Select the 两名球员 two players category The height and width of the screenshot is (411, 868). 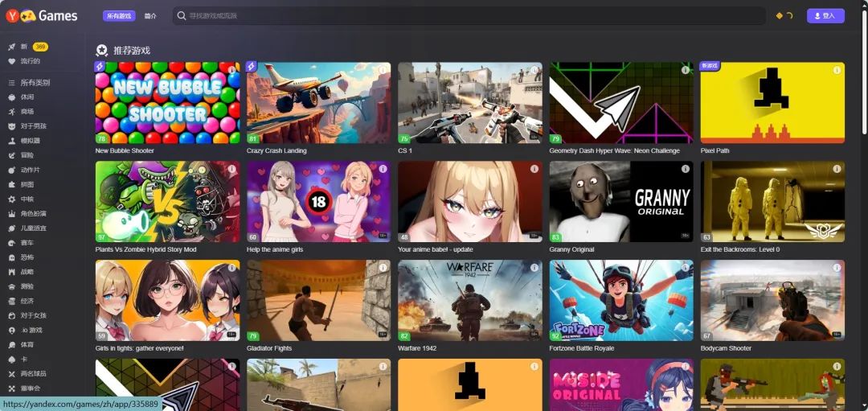pos(27,374)
